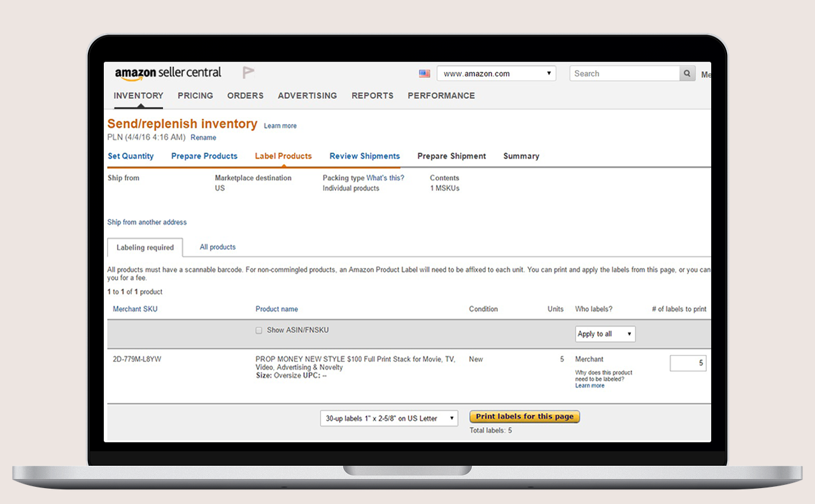Click inside the Search box
This screenshot has height=504, width=815.
coord(618,73)
